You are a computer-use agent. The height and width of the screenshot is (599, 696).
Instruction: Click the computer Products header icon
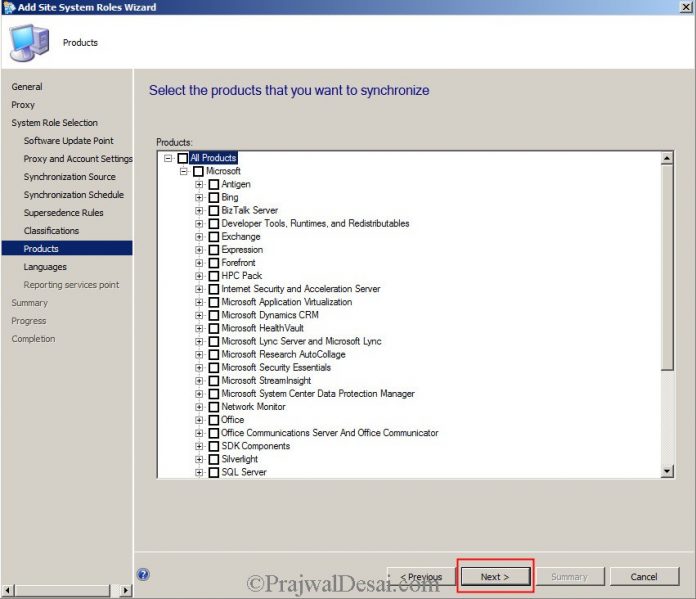[29, 43]
